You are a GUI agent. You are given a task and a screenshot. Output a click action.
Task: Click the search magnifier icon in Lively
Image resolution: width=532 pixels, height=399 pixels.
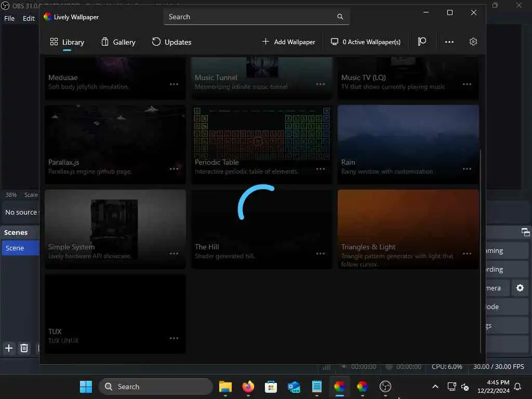(340, 17)
